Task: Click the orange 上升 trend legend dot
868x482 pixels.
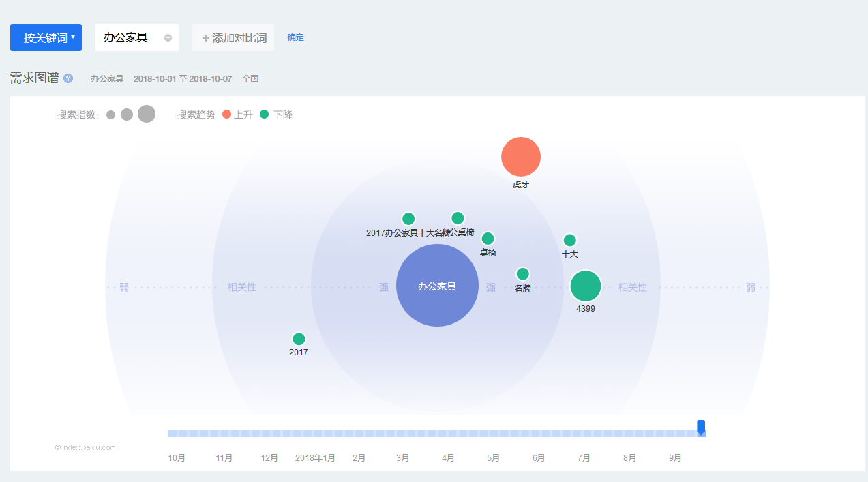Action: pyautogui.click(x=227, y=115)
